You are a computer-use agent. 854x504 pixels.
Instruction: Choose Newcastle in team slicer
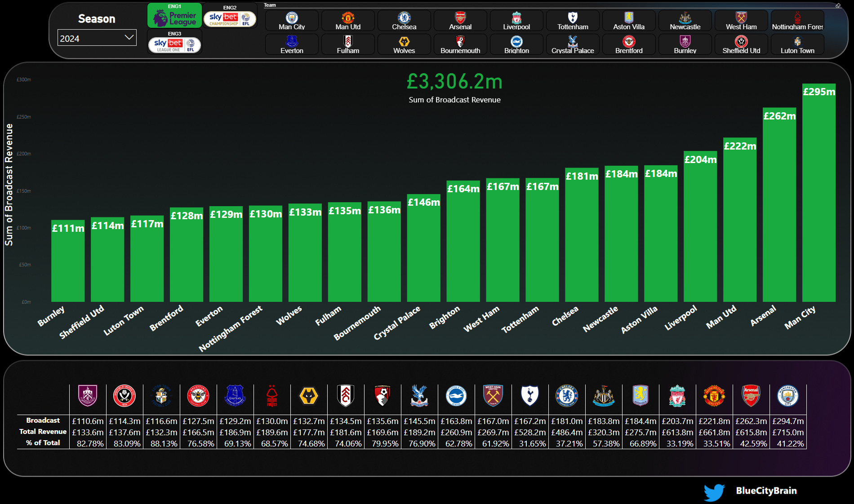pyautogui.click(x=685, y=21)
